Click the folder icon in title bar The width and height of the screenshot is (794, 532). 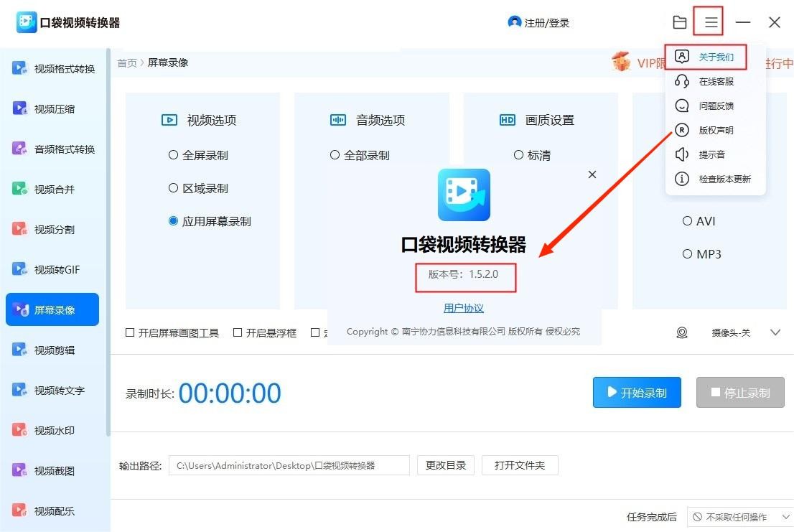[680, 22]
